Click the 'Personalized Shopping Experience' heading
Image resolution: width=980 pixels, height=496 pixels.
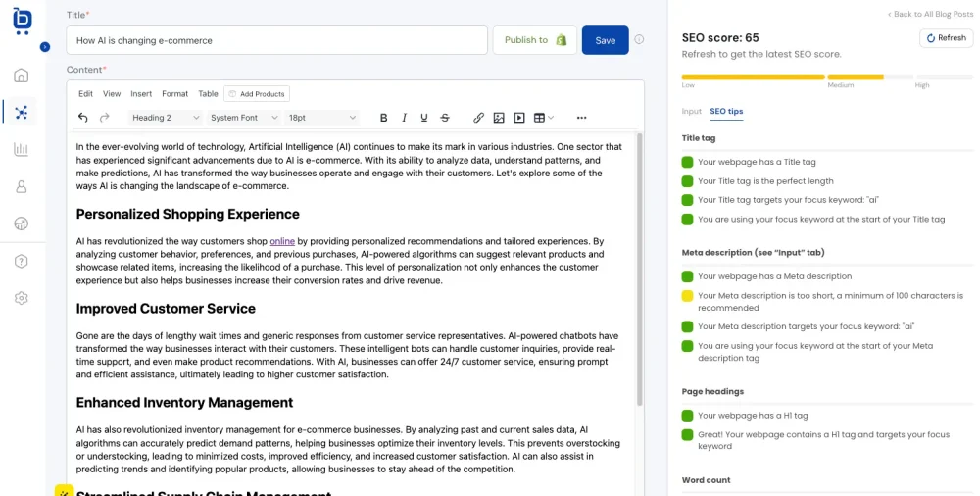coord(187,214)
